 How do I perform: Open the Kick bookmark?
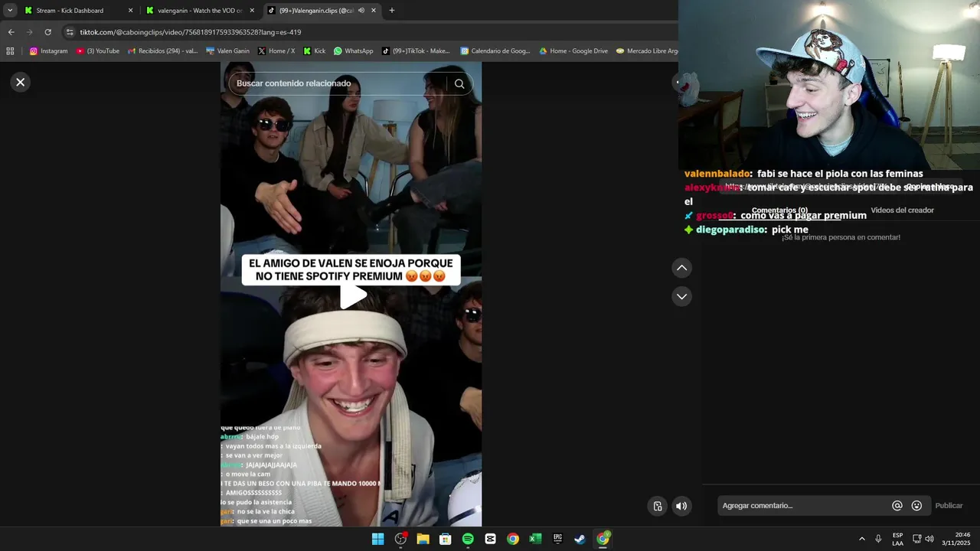[x=314, y=51]
